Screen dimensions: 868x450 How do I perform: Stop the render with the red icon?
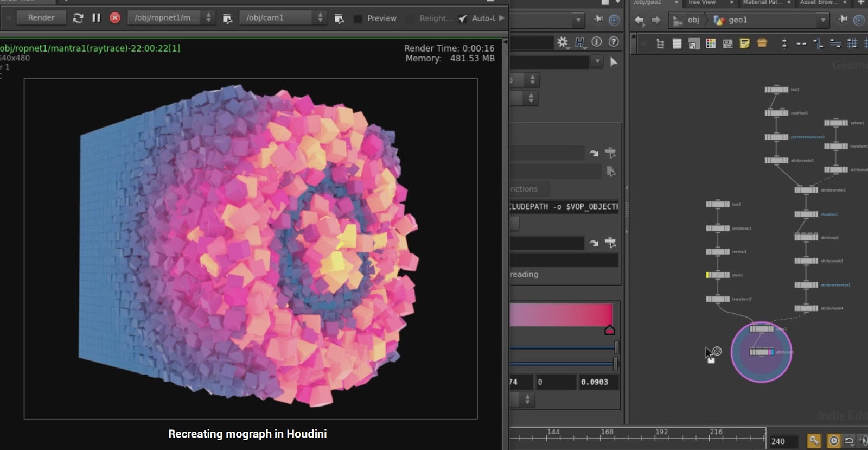click(115, 18)
